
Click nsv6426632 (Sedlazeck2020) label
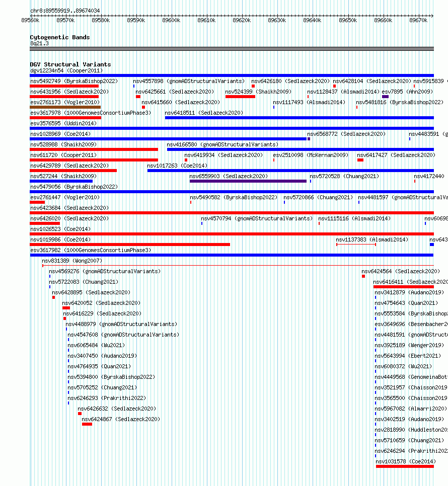tap(117, 408)
